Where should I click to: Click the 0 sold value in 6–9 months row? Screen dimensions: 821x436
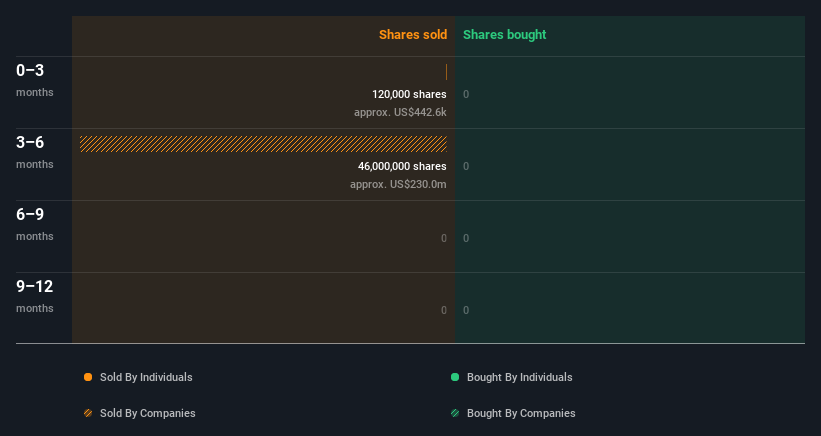click(444, 238)
